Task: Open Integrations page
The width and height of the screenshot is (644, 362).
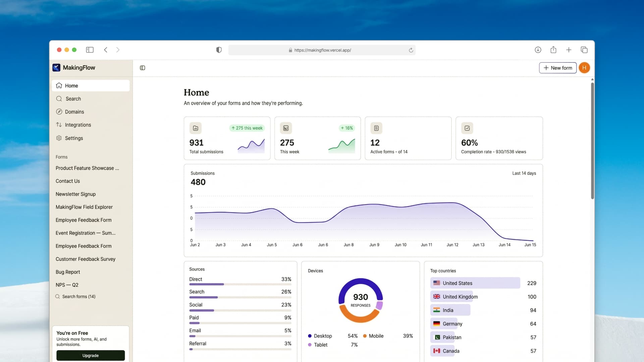Action: 91,125
